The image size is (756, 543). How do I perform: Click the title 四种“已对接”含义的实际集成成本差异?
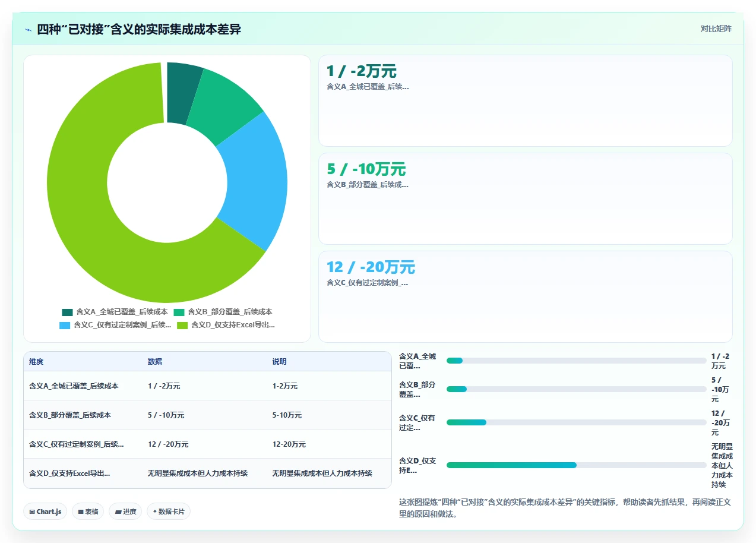139,29
